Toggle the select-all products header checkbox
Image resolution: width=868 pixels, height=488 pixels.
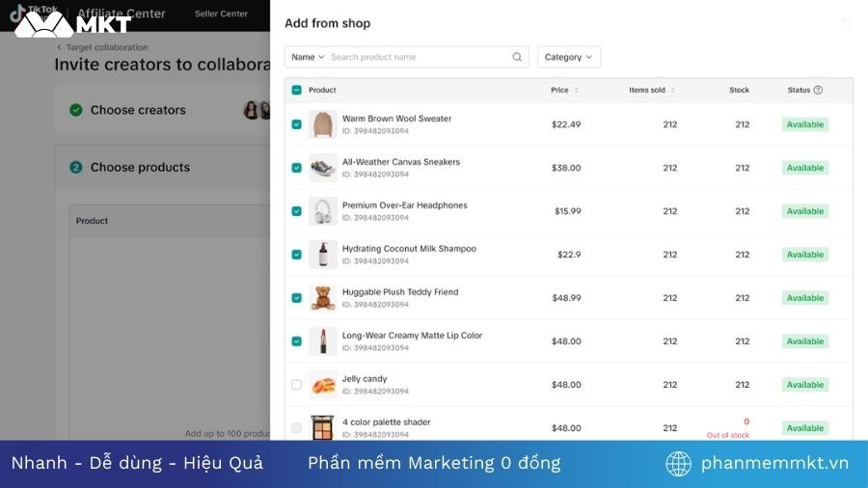point(296,91)
